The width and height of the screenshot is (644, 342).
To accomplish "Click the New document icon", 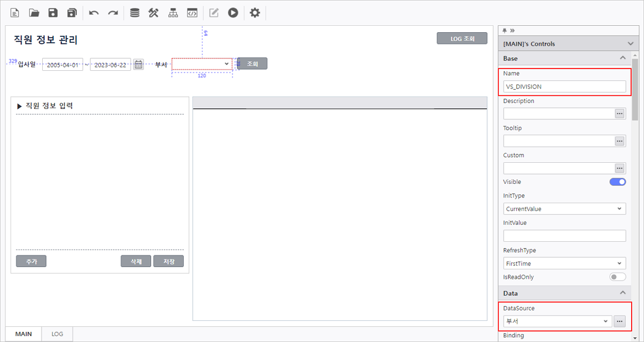I will point(15,12).
